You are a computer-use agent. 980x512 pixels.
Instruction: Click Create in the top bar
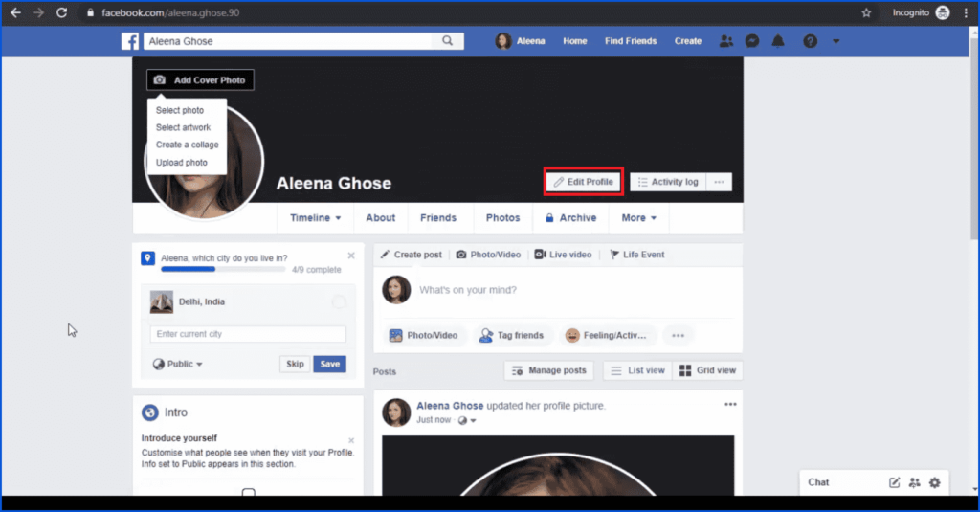coord(687,41)
